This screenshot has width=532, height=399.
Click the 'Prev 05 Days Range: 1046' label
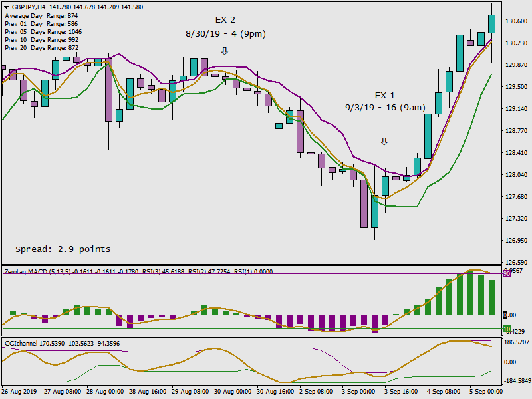click(43, 31)
